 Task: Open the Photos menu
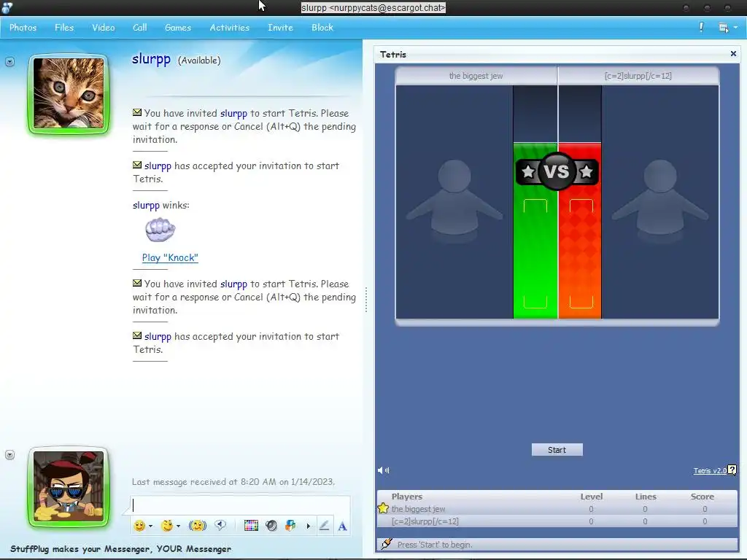pyautogui.click(x=23, y=28)
